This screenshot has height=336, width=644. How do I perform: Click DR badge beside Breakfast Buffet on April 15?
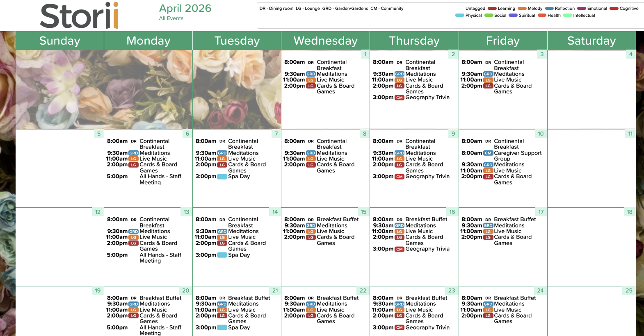coord(311,220)
